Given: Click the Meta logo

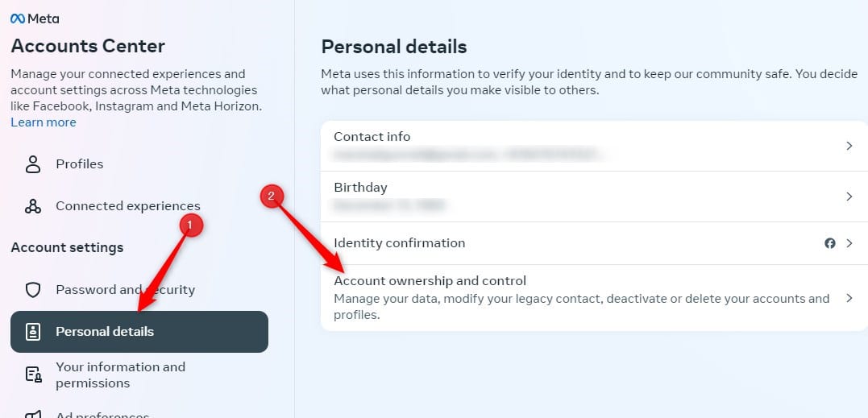Looking at the screenshot, I should pyautogui.click(x=35, y=19).
